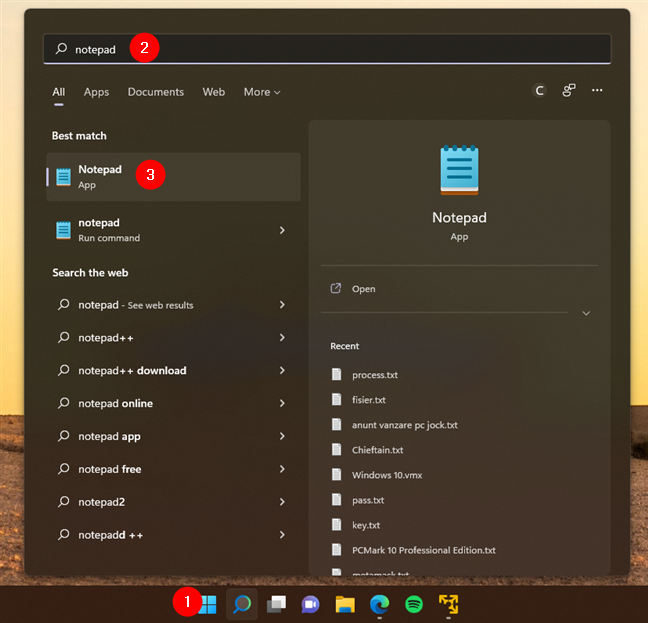Viewport: 648px width, 623px height.
Task: Click the large Notepad icon in preview pane
Action: [x=459, y=170]
